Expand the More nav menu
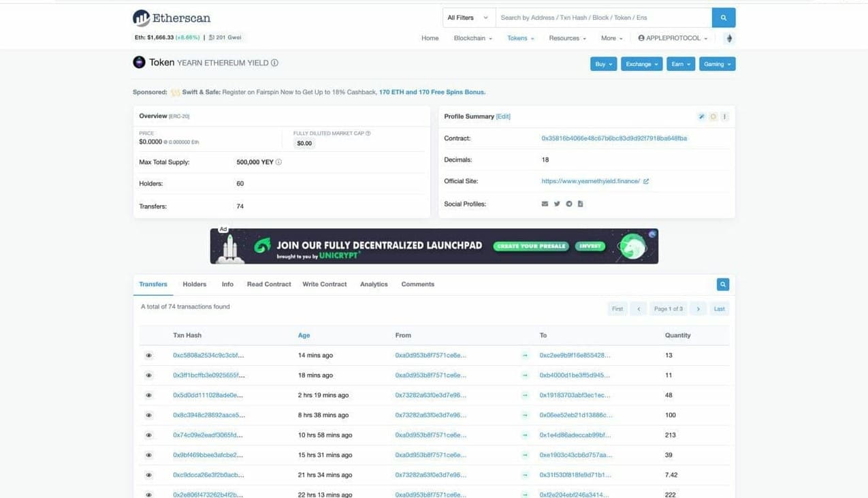Viewport: 868px width, 498px height. click(x=611, y=38)
